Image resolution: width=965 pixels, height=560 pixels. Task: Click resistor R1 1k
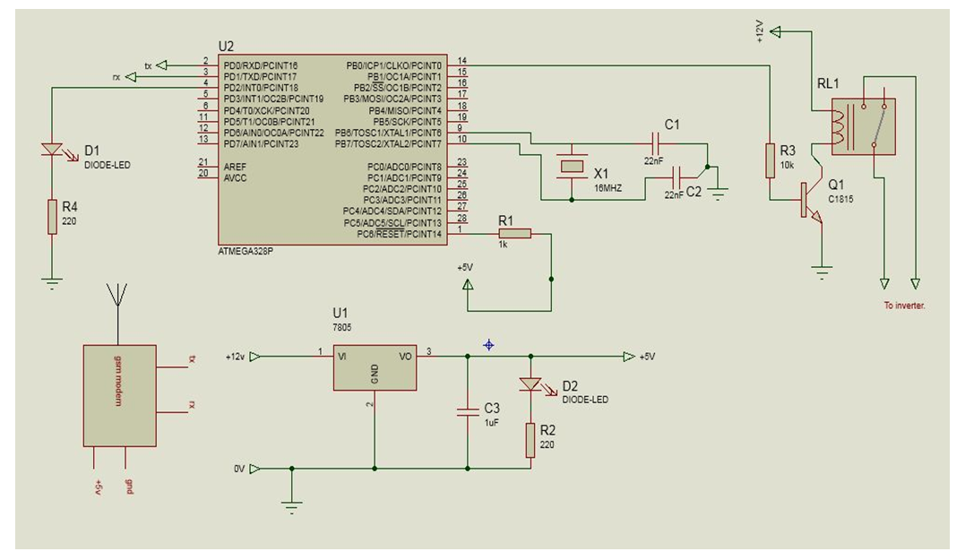pyautogui.click(x=513, y=234)
